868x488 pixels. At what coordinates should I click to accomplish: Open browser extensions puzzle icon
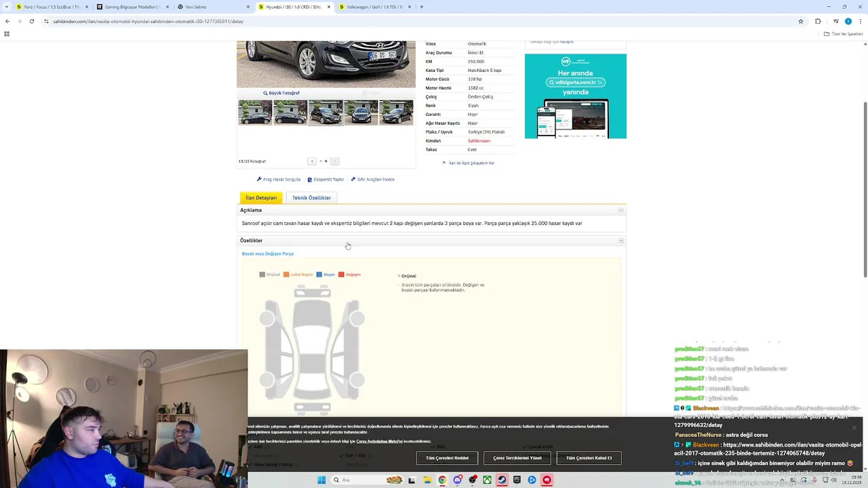tap(818, 21)
